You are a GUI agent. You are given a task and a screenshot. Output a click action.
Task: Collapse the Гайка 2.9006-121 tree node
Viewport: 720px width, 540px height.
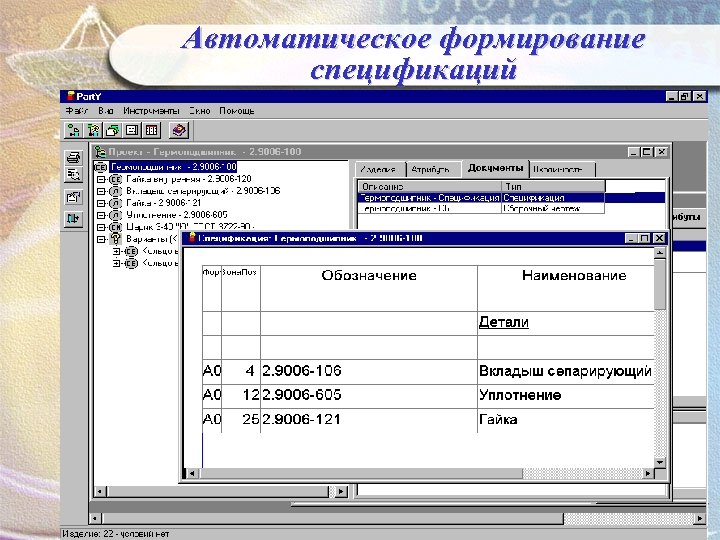[101, 203]
